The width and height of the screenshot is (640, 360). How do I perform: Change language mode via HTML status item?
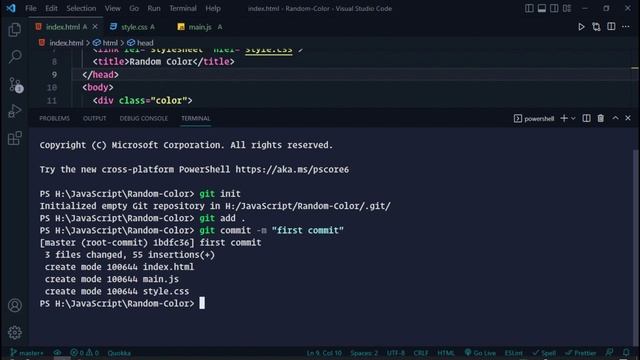[x=446, y=353]
